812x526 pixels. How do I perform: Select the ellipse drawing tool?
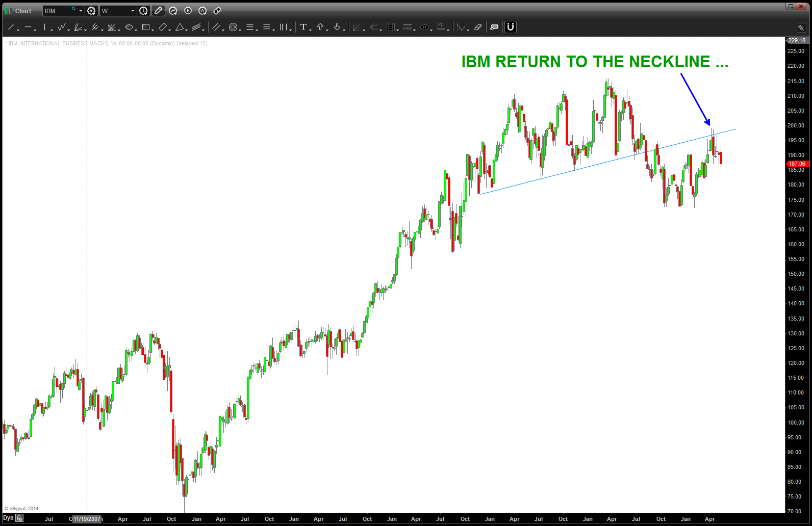(129, 28)
